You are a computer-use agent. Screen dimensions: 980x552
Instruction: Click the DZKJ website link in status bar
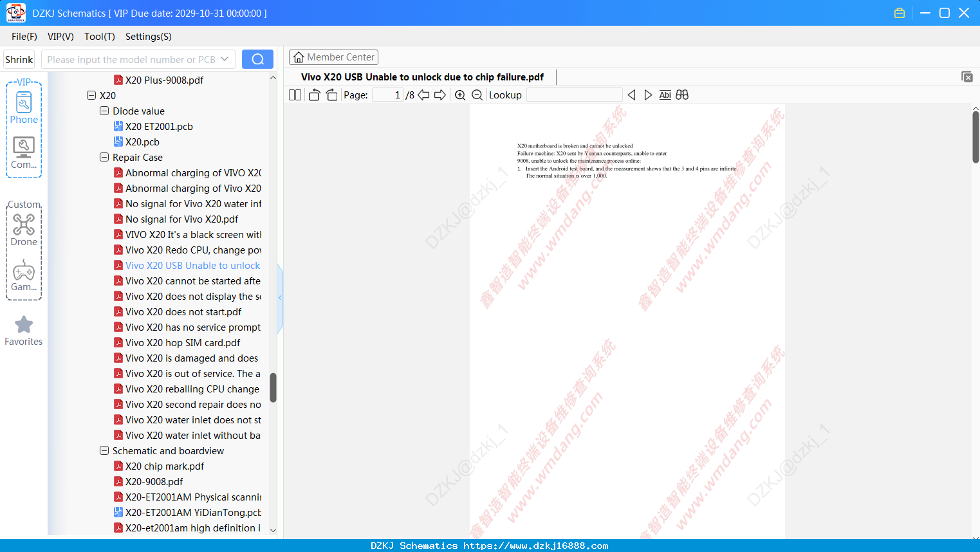click(x=535, y=546)
